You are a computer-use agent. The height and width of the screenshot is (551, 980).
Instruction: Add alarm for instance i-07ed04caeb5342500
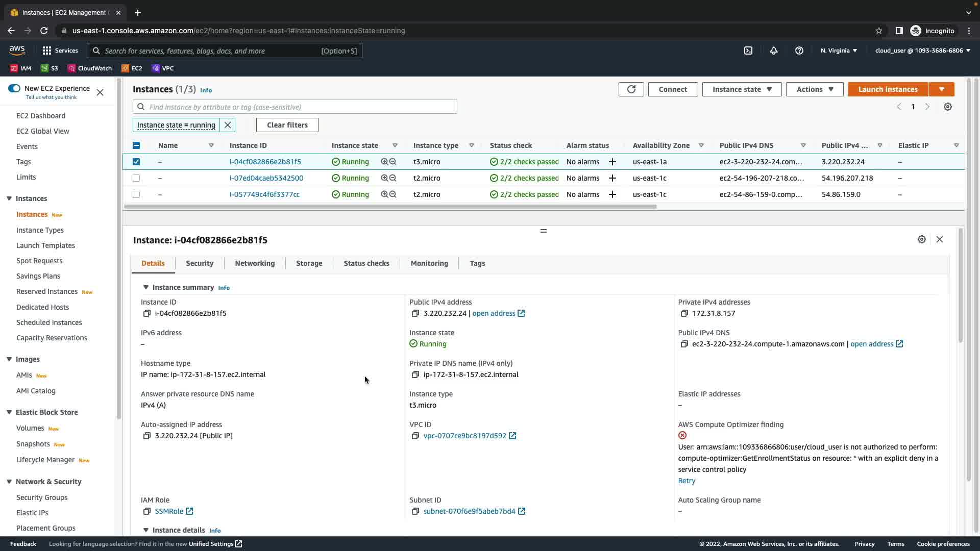612,178
